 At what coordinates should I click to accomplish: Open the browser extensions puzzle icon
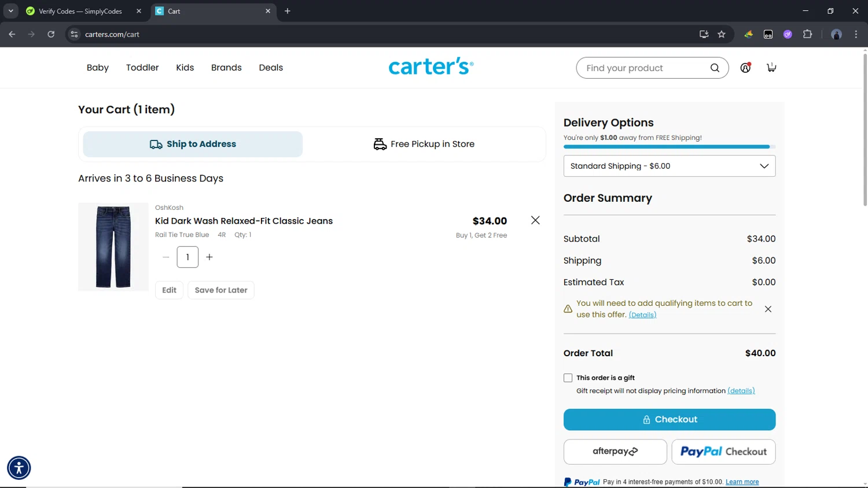(x=807, y=34)
